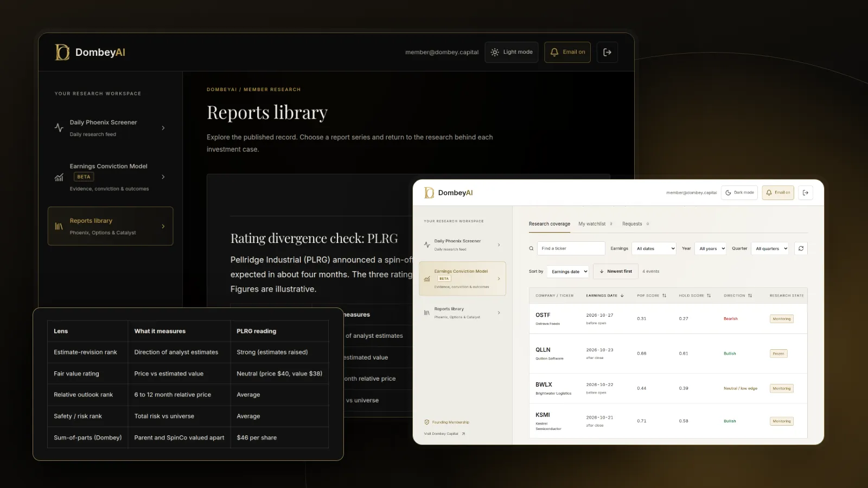Open the All quarters dropdown
Image resolution: width=868 pixels, height=488 pixels.
click(770, 248)
